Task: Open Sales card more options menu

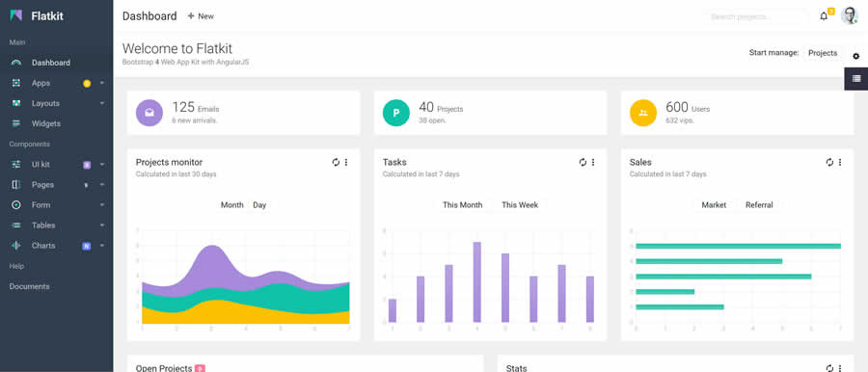Action: [x=840, y=162]
